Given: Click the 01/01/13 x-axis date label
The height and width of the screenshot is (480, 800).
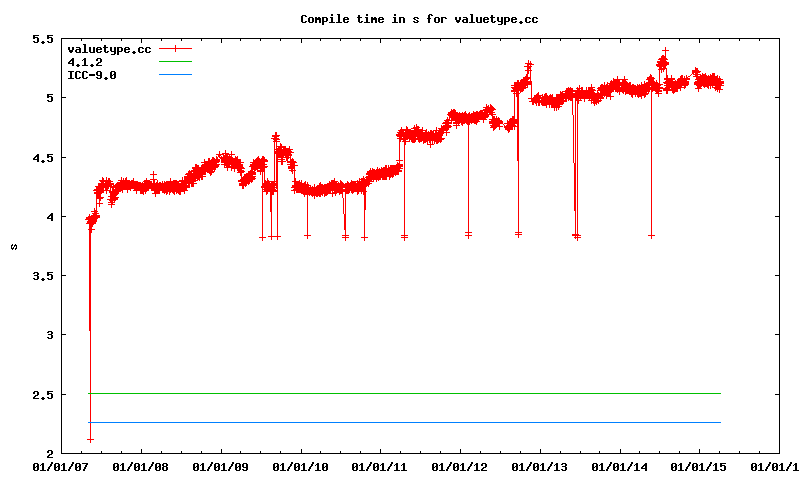Looking at the screenshot, I should click(x=540, y=466).
